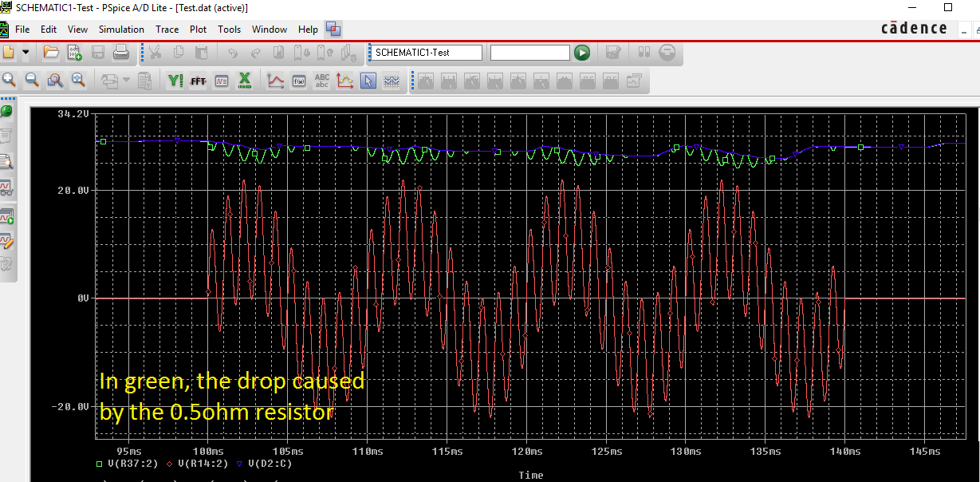
Task: Run the simulation with the green play button
Action: (x=582, y=53)
